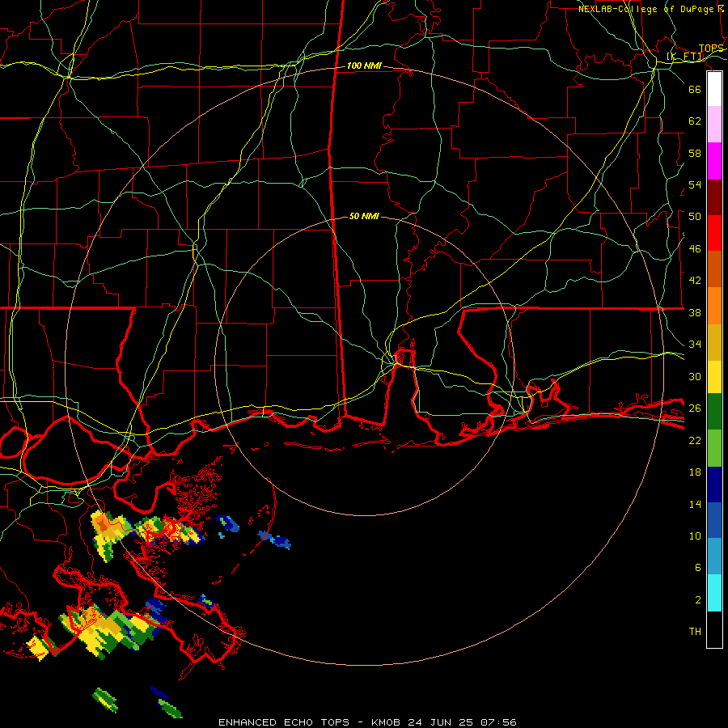728x728 pixels.
Task: Click the 'TH' threshold label
Action: click(695, 632)
